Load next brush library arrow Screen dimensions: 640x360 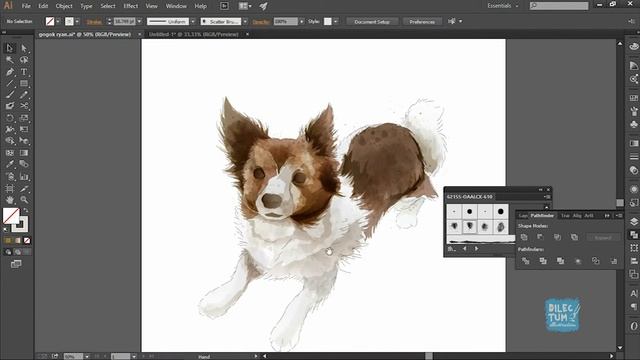pos(476,249)
